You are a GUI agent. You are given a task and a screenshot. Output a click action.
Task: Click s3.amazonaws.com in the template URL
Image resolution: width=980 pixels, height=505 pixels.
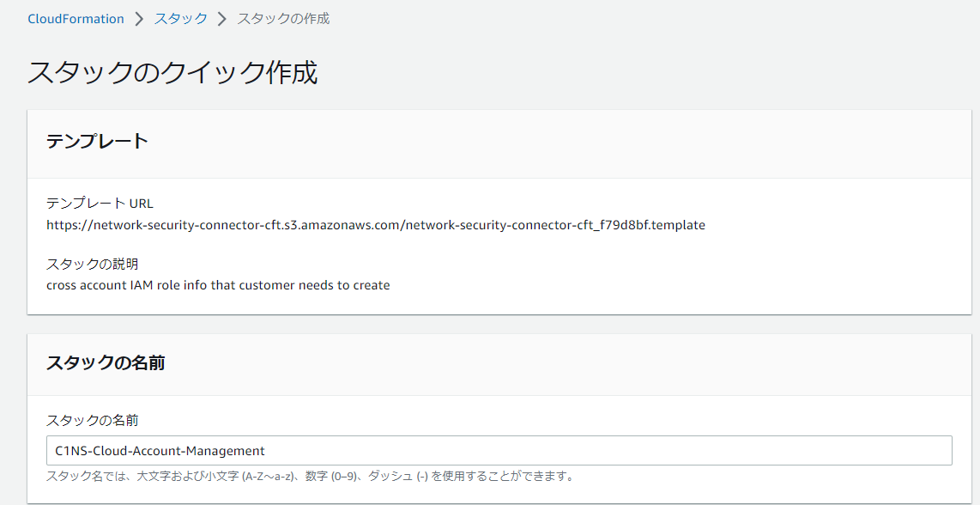click(350, 225)
